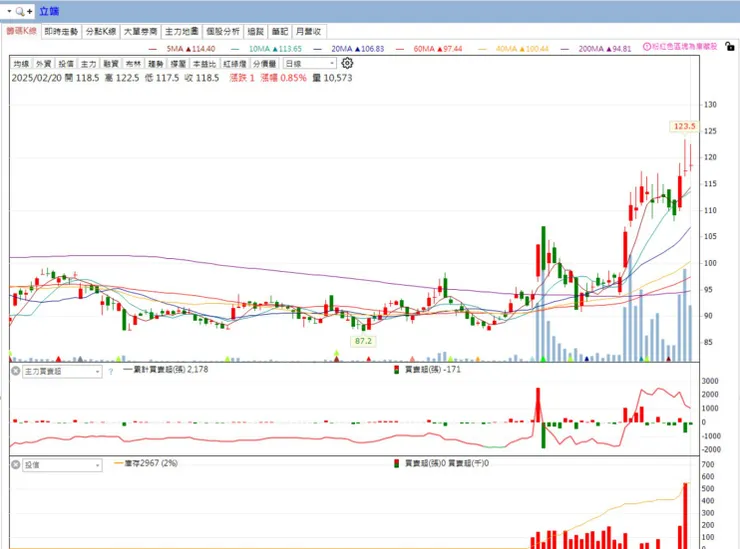Open the 筆記 tab
Image resolution: width=740 pixels, height=549 pixels.
280,32
